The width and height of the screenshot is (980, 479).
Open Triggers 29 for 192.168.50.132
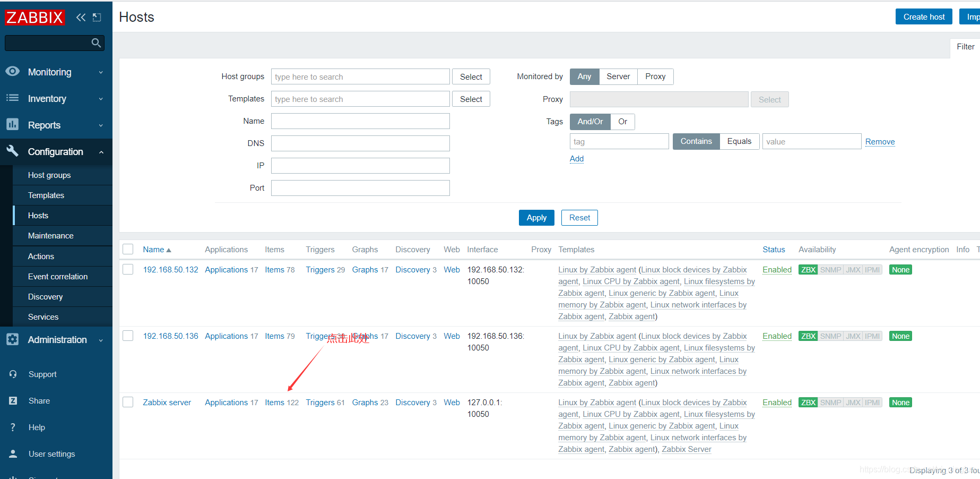pos(325,270)
